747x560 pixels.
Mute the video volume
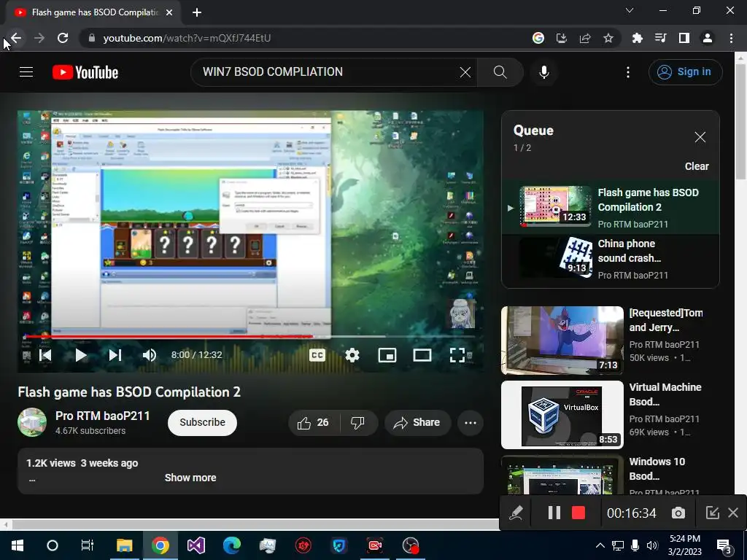150,355
